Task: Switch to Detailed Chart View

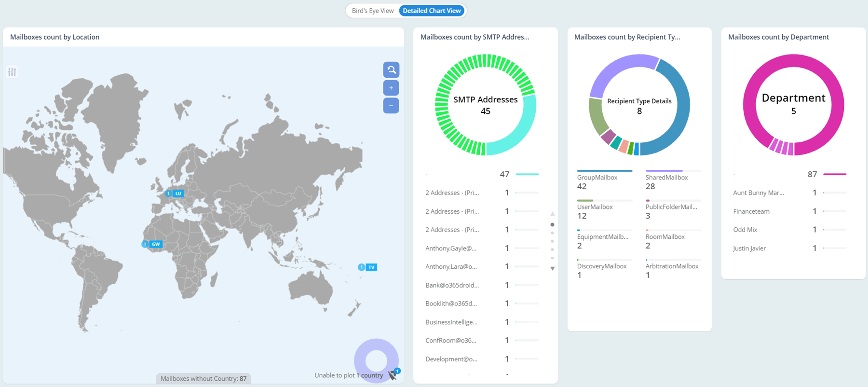Action: click(432, 11)
